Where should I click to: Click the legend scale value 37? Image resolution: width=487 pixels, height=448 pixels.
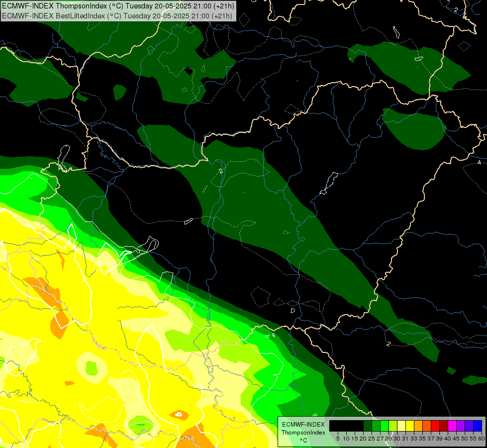click(431, 439)
